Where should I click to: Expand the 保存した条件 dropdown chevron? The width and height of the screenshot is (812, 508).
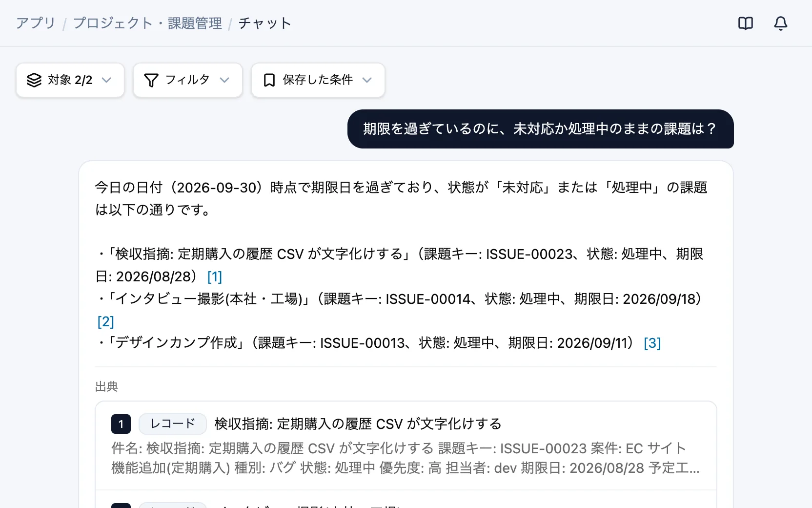367,80
